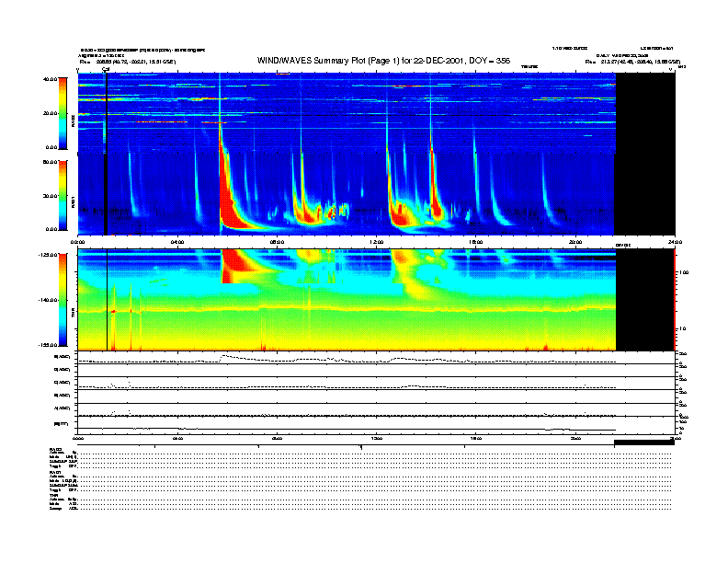The image size is (728, 563).
Task: Click the small orange marker above RAD2 panel
Action: tap(282, 72)
